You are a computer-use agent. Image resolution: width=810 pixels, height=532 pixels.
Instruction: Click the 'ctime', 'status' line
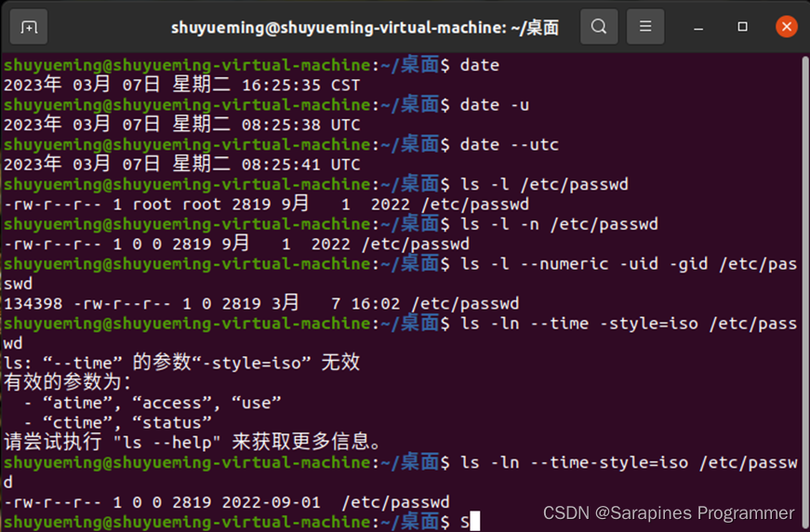point(117,422)
